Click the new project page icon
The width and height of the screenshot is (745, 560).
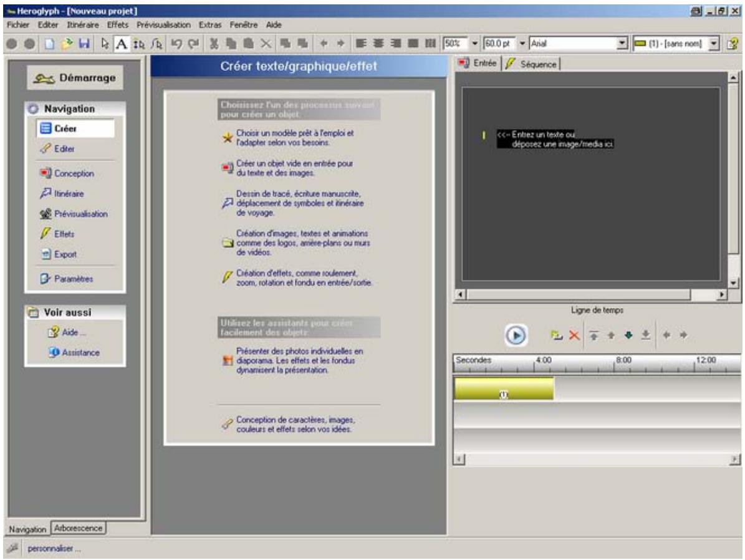pyautogui.click(x=49, y=44)
